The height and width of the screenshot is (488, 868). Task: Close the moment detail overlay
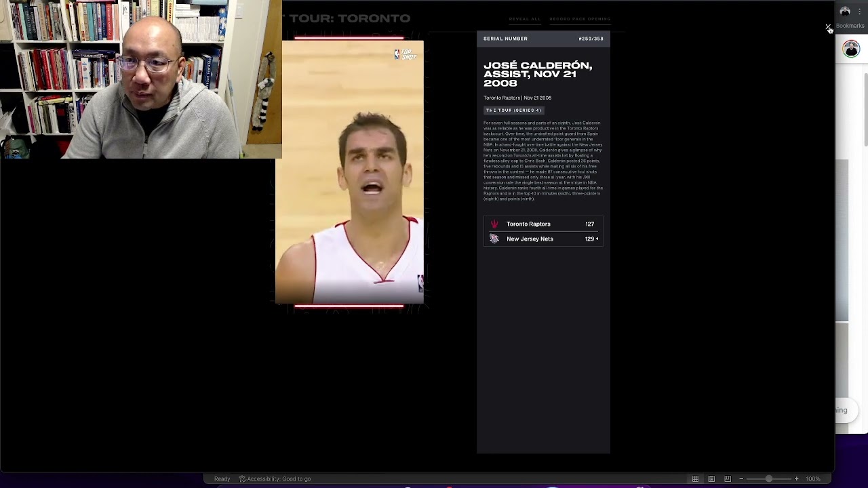coord(828,27)
